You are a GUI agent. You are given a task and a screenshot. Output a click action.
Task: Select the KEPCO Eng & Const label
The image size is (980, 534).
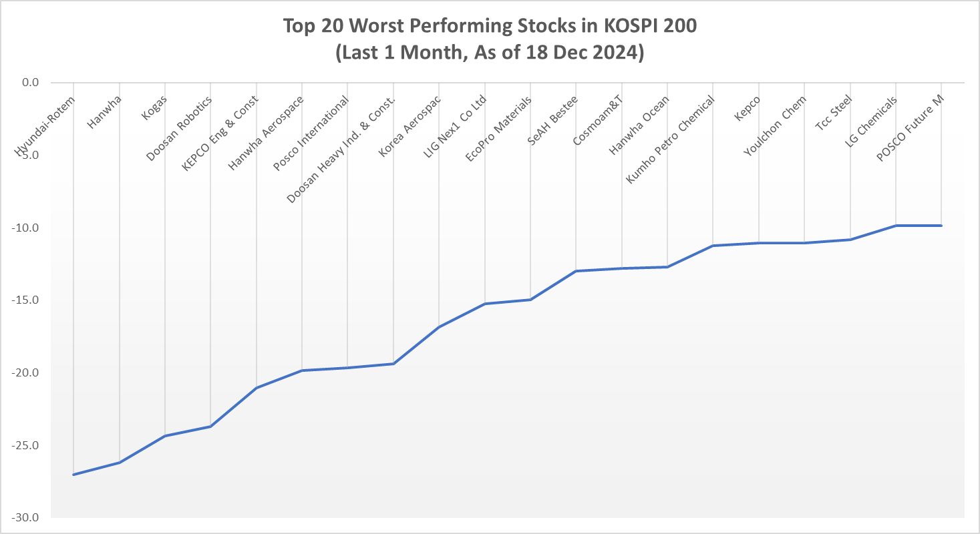pos(220,134)
